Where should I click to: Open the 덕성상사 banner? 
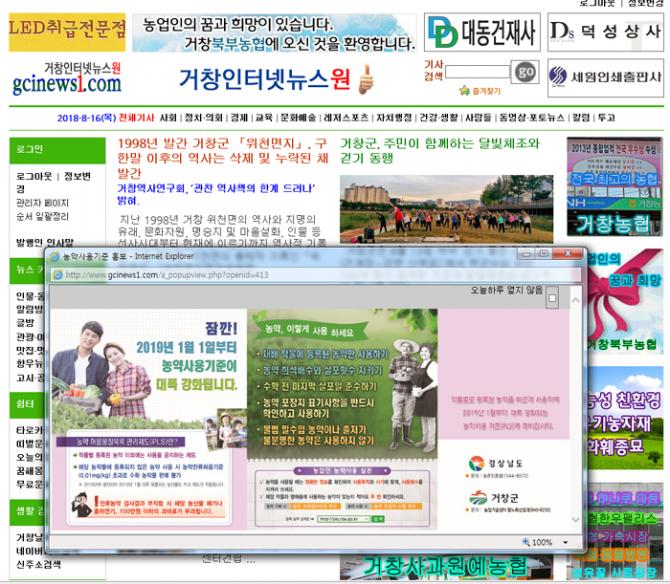(x=605, y=32)
